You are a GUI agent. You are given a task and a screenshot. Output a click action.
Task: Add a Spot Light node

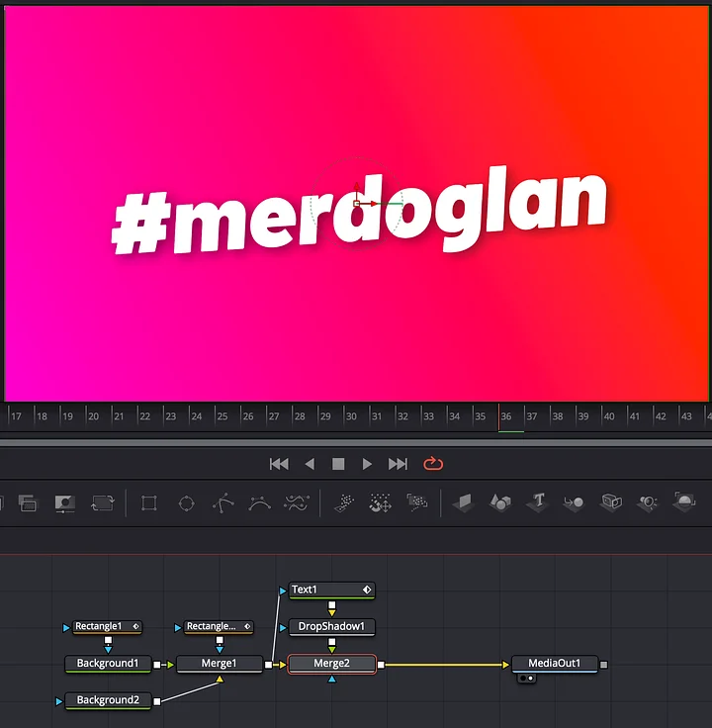point(648,502)
